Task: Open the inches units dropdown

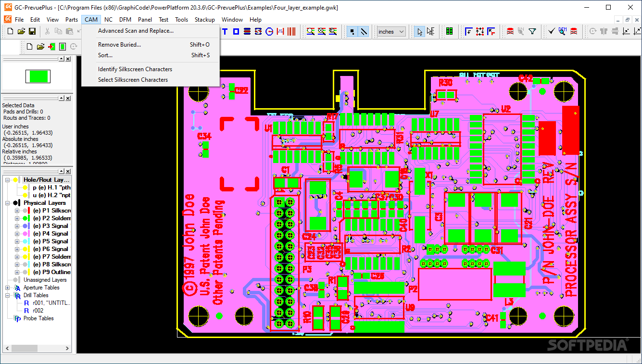Action: 391,32
